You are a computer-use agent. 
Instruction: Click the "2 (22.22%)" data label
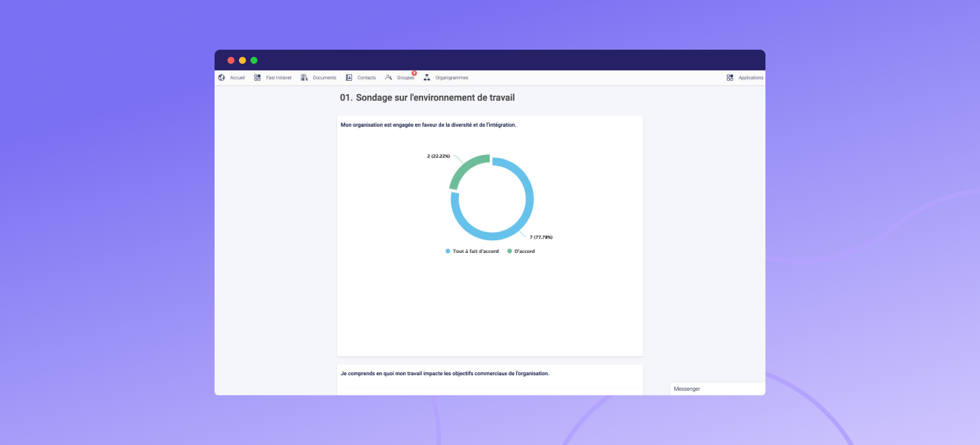(x=438, y=156)
